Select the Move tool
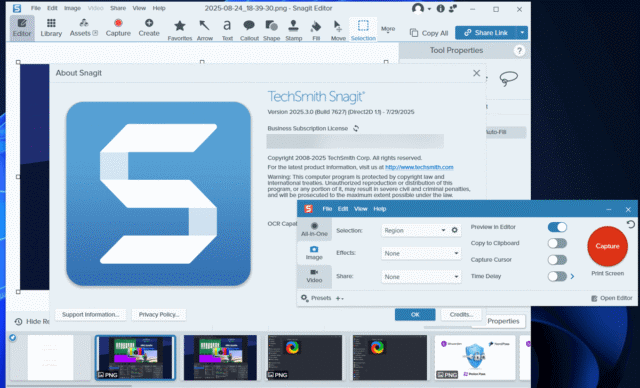The image size is (640, 388). tap(338, 30)
